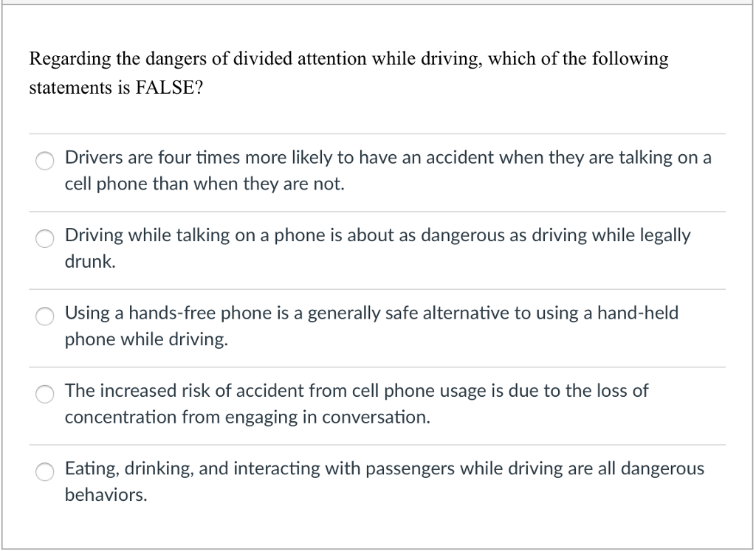Image resolution: width=756 pixels, height=551 pixels.
Task: Select the option comparing phone use to legal drunkenness
Action: [x=44, y=239]
